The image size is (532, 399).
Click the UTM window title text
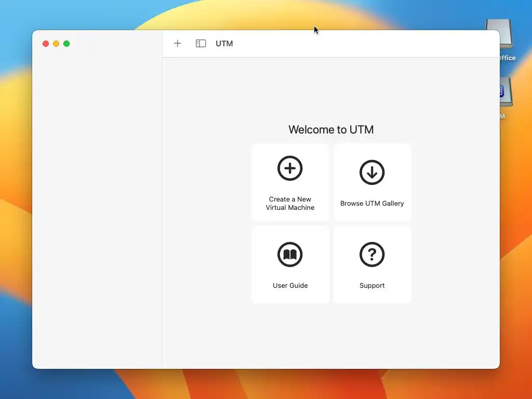(224, 44)
